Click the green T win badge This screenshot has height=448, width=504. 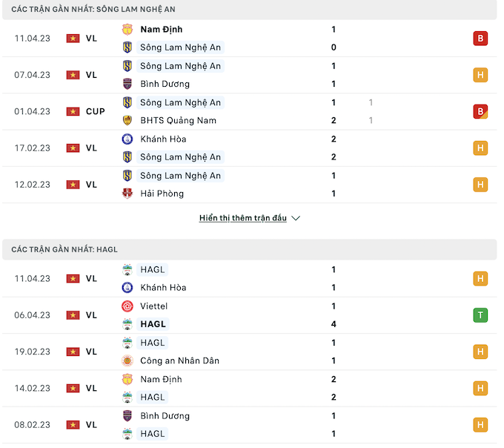coord(480,315)
